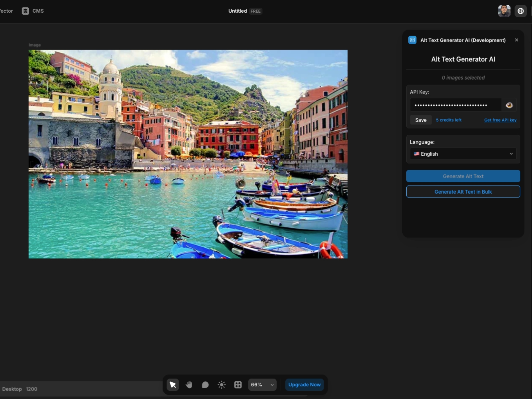Click the globe icon in top bar
The height and width of the screenshot is (399, 532).
pos(521,11)
